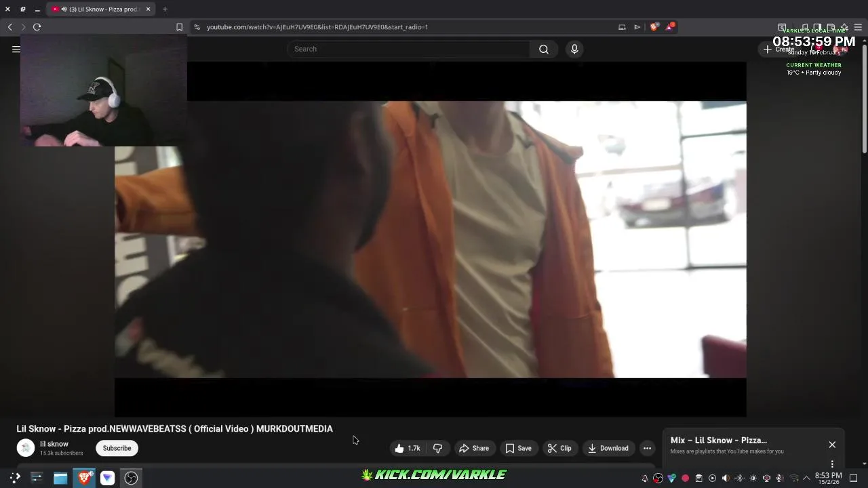This screenshot has height=488, width=868.
Task: Share the Lil Sknow Pizza video
Action: click(x=474, y=448)
